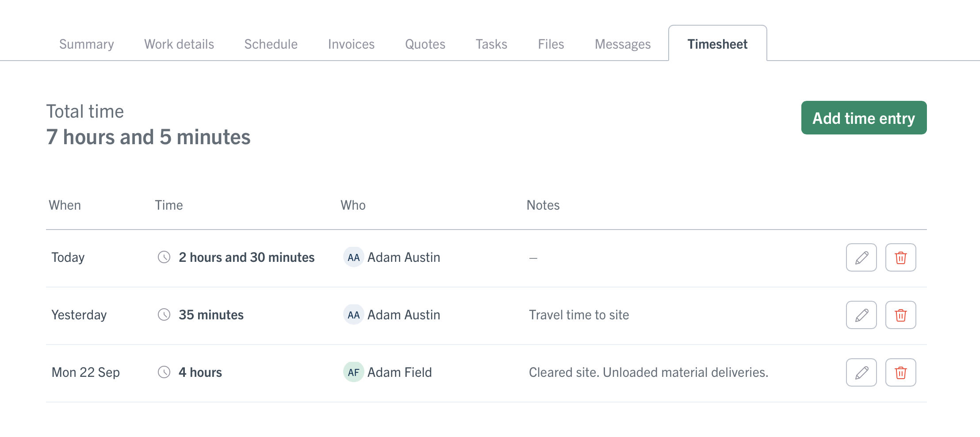Click the Notes column header
This screenshot has height=437, width=980.
pos(543,205)
